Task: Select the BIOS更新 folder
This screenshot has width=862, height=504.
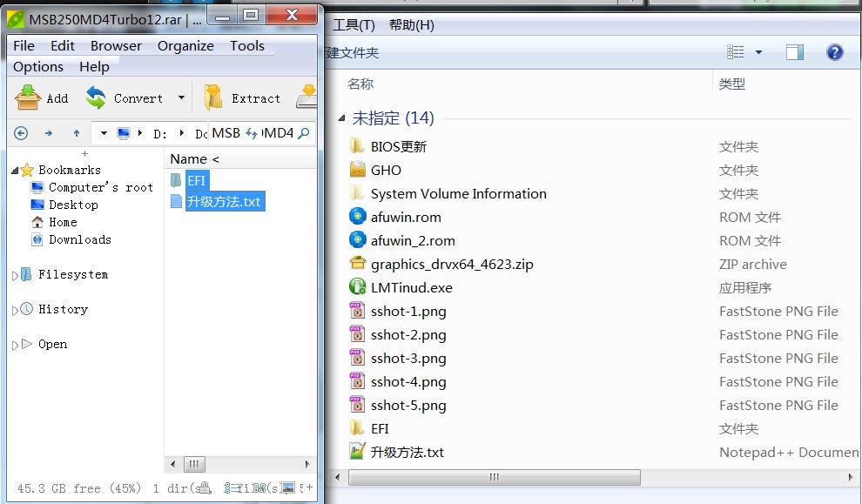Action: click(x=399, y=147)
